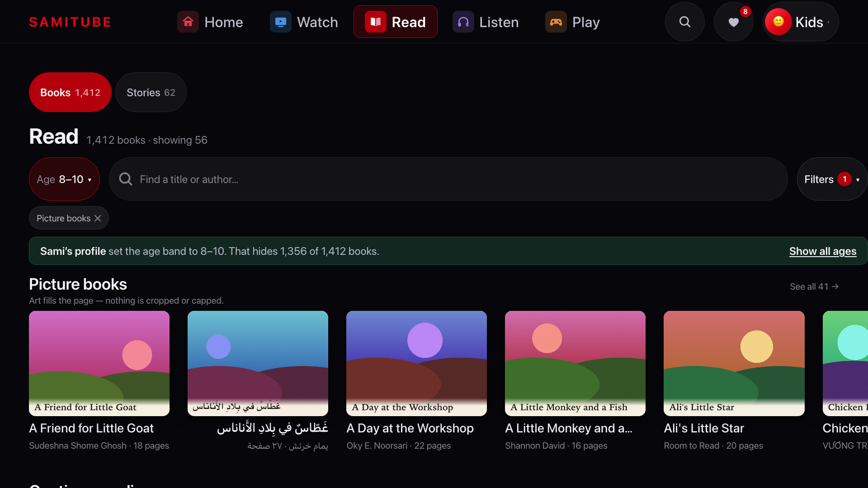Open the Age 8–10 dropdown

pyautogui.click(x=64, y=179)
